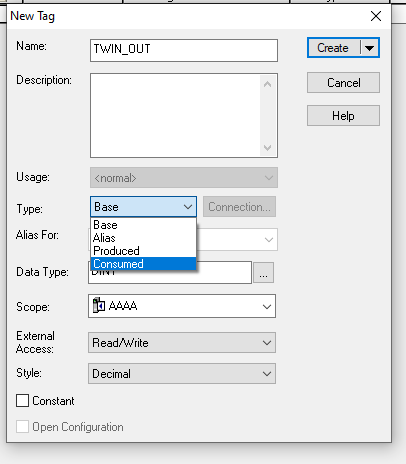The height and width of the screenshot is (464, 406).
Task: Click the Data Type input field
Action: (x=170, y=273)
